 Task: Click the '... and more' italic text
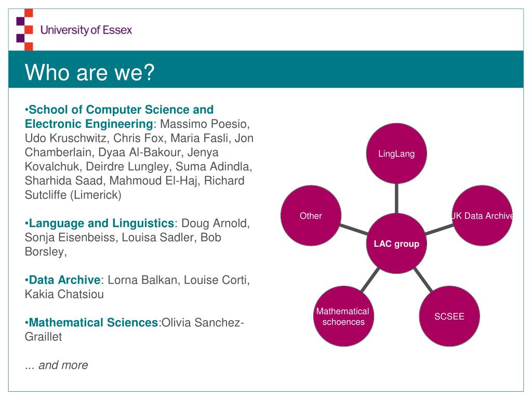point(56,365)
